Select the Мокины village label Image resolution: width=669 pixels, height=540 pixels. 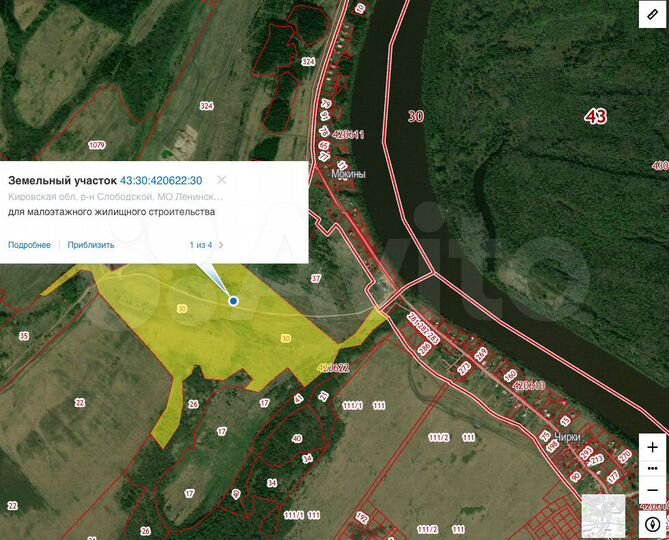pos(349,174)
